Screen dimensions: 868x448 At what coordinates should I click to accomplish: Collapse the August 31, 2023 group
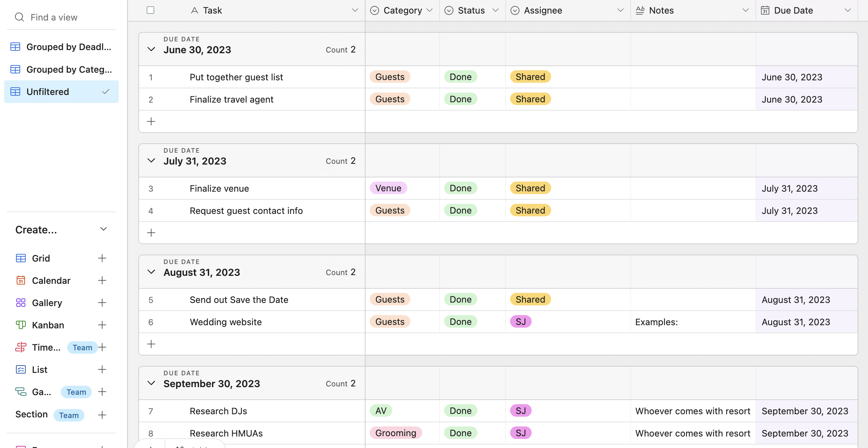point(151,272)
